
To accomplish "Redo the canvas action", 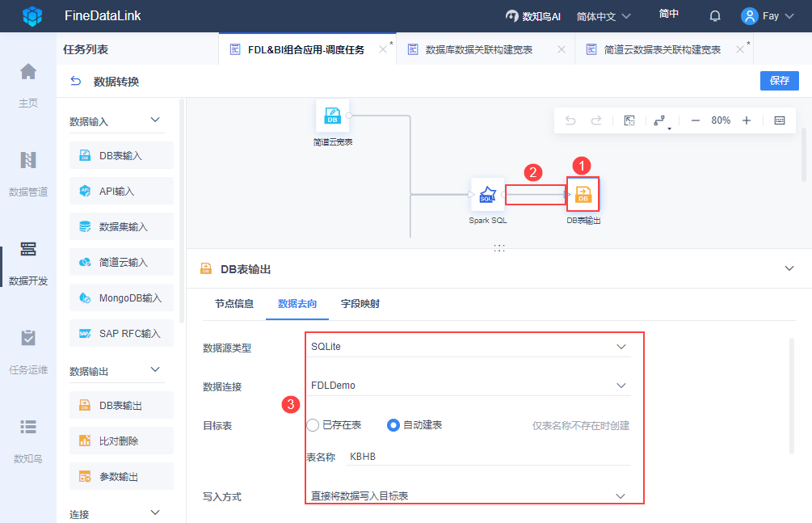I will coord(596,120).
